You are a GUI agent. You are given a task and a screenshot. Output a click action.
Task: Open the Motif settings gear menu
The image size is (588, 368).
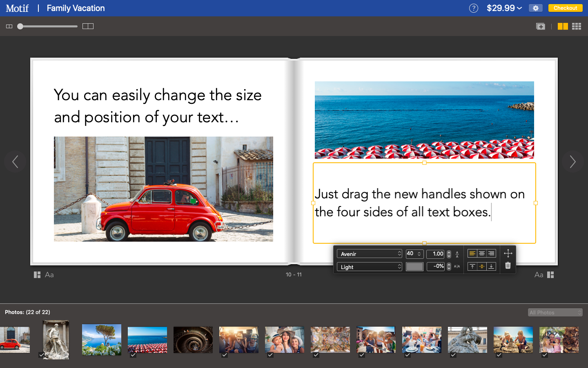click(535, 8)
